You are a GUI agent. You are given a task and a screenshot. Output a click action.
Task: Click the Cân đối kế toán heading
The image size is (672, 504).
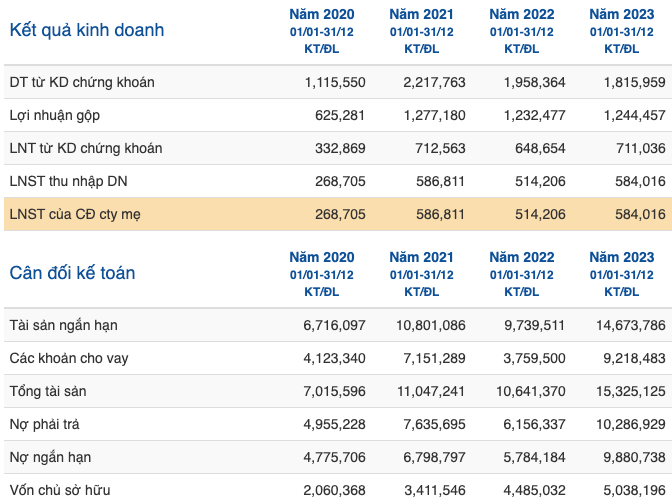coord(72,273)
